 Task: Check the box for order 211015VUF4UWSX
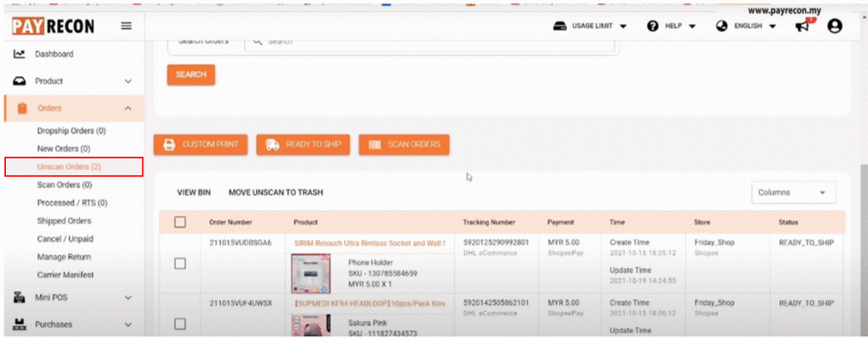click(x=180, y=324)
